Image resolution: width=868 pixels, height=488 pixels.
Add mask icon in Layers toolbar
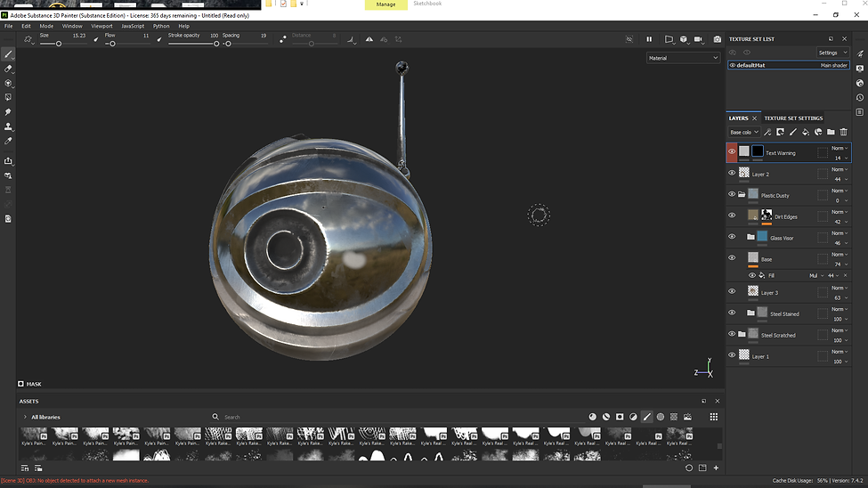780,132
